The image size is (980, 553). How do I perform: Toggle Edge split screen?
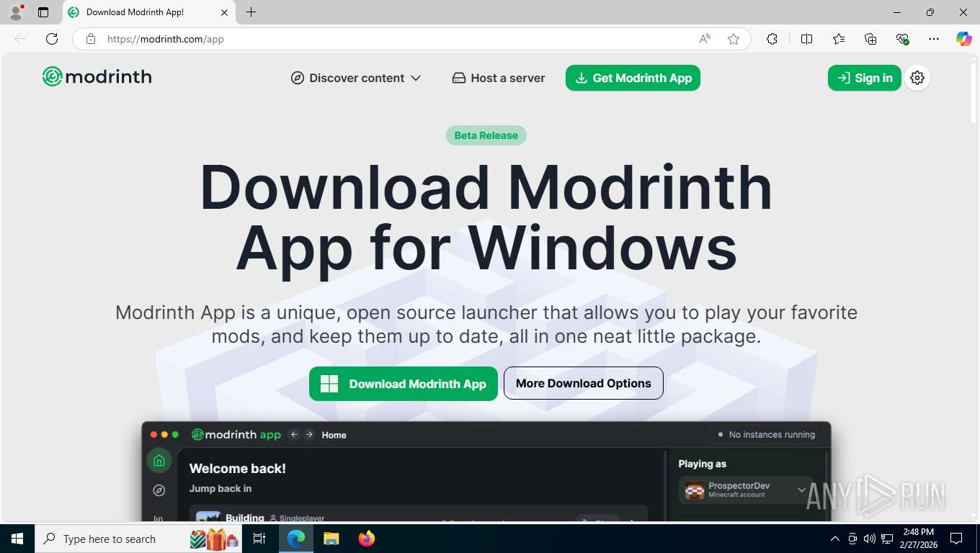[x=806, y=39]
